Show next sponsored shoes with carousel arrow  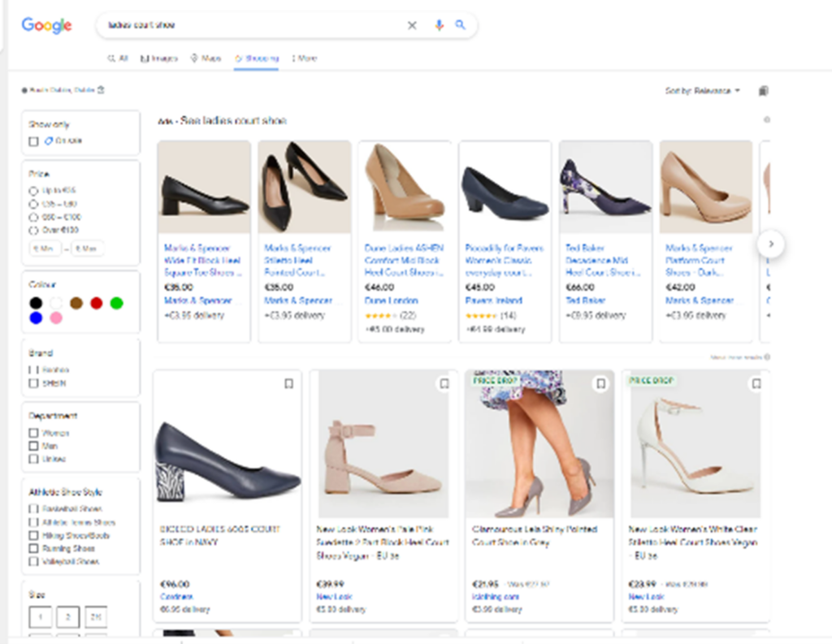click(x=771, y=244)
